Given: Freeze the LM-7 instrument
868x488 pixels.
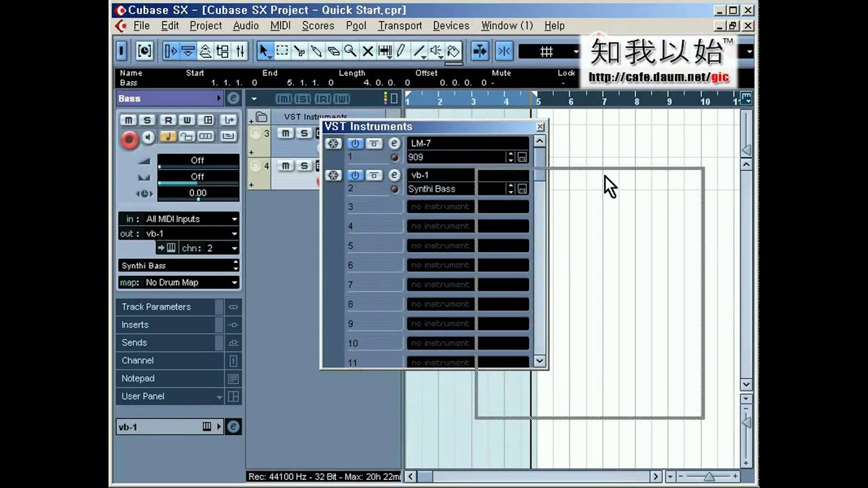Looking at the screenshot, I should (x=333, y=144).
